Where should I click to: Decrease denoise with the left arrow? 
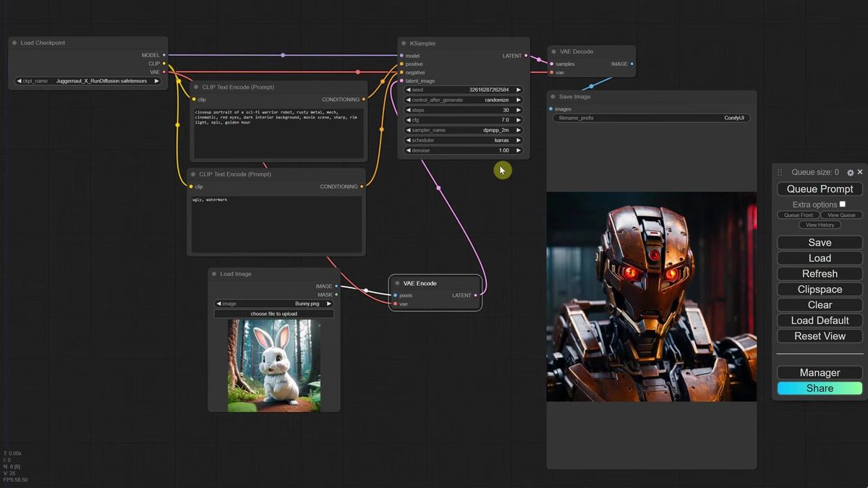pos(409,150)
